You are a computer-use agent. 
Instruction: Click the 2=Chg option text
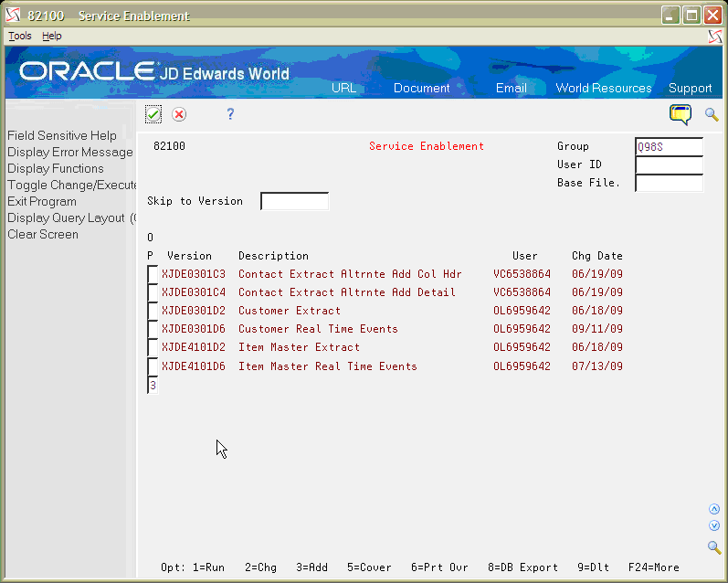[x=260, y=567]
